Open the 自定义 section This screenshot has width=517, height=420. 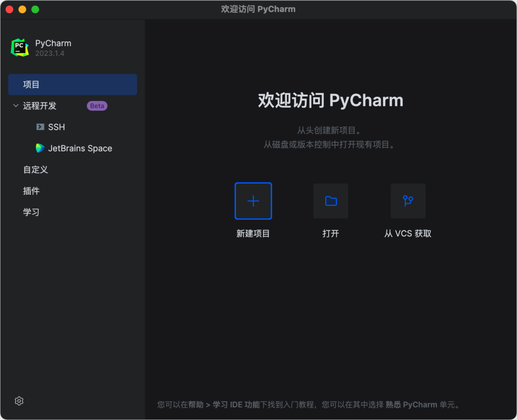tap(35, 169)
